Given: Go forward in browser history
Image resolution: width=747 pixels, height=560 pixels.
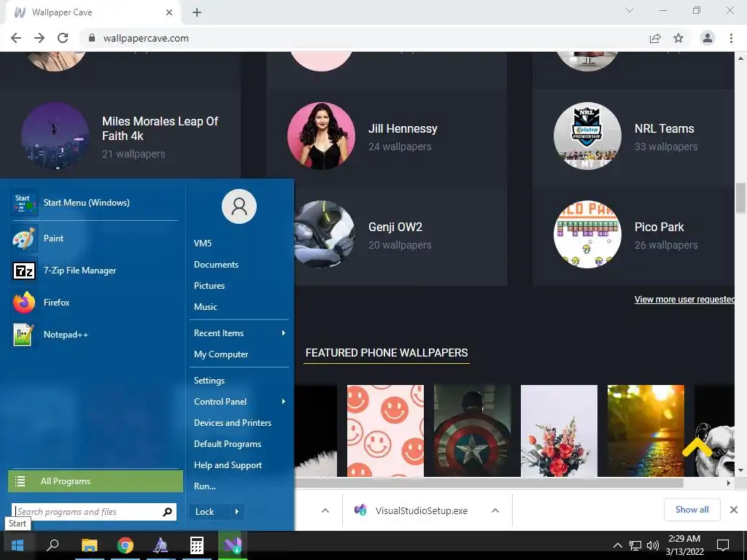Looking at the screenshot, I should [x=39, y=38].
